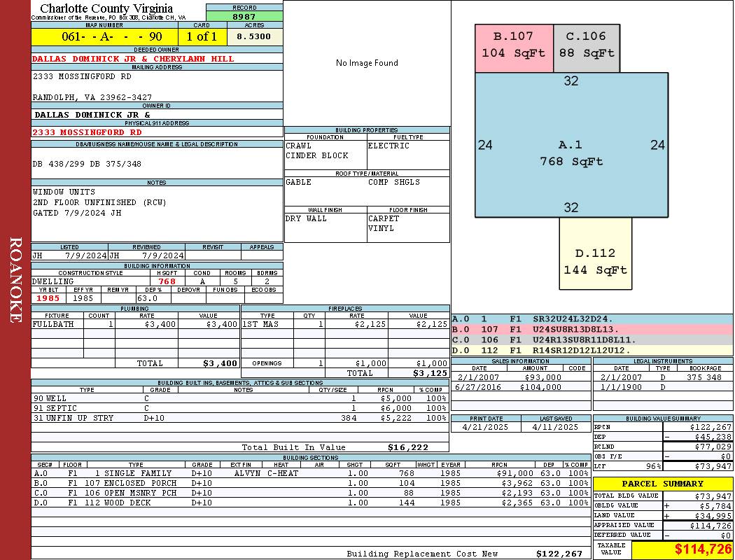
Task: Click roof type GABLE
Action: pos(298,182)
